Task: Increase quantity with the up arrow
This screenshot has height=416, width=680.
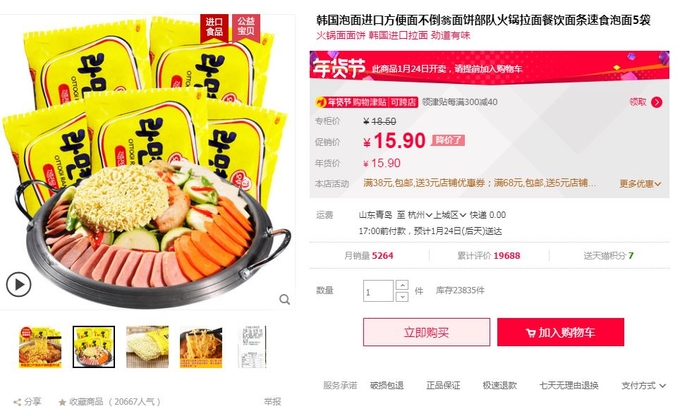Action: (x=402, y=285)
